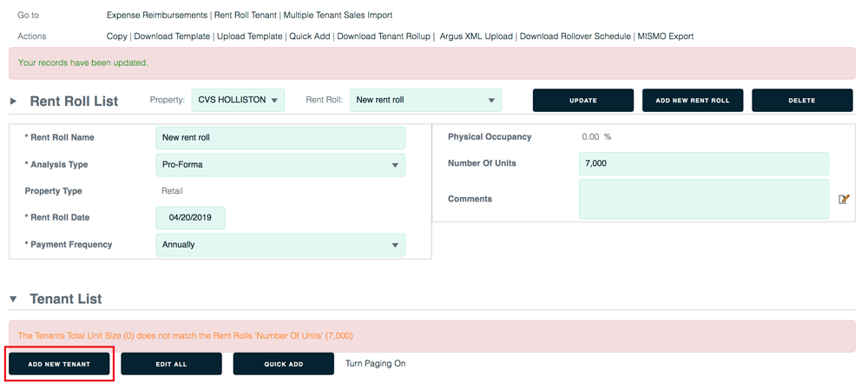Open the Payment Frequency dropdown

(x=280, y=245)
